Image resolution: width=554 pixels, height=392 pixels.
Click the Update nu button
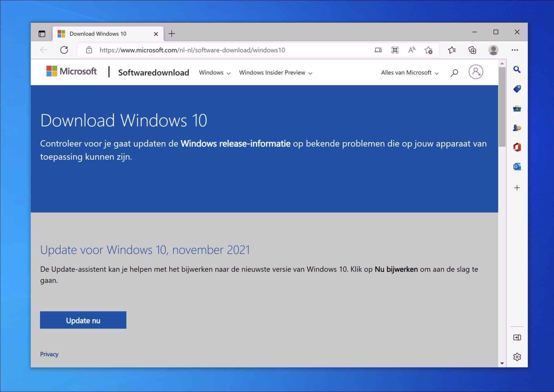pos(83,320)
